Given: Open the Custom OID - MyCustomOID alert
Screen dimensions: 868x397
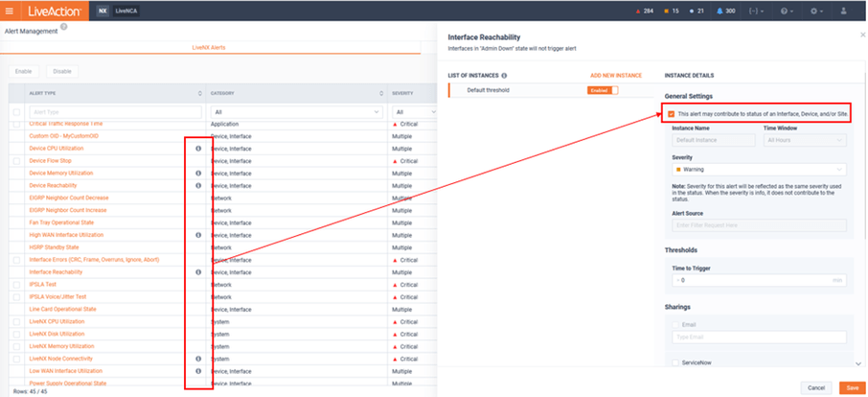Looking at the screenshot, I should [63, 136].
